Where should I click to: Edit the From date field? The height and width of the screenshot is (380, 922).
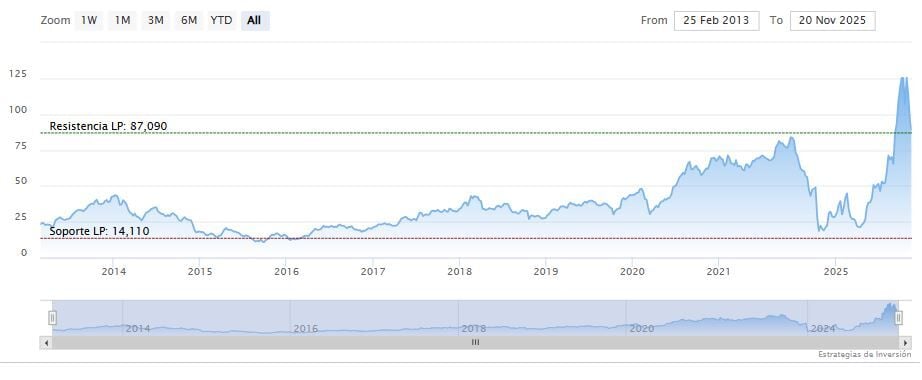tap(716, 21)
